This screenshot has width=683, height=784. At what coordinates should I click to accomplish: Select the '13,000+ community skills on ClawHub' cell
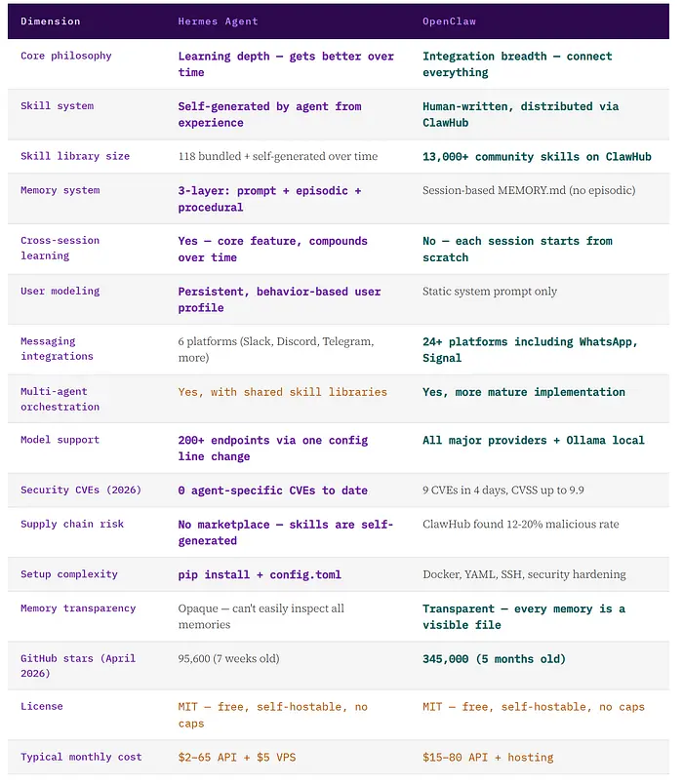pyautogui.click(x=537, y=156)
